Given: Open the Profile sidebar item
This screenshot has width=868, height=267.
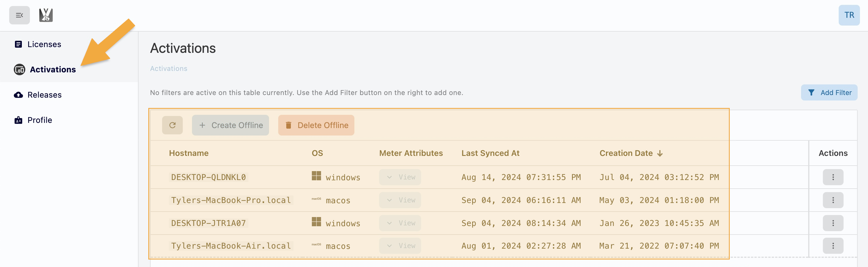Looking at the screenshot, I should [40, 120].
